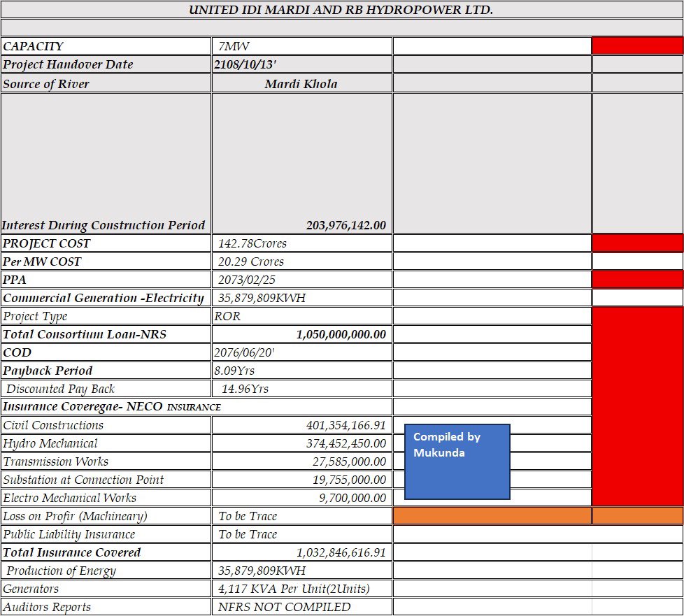Click the value '203,976,142.00'
684x616 pixels.
tap(346, 225)
